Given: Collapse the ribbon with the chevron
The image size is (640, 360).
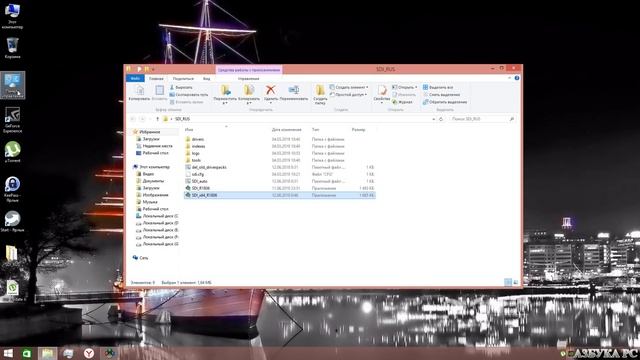Looking at the screenshot, I should coord(509,78).
